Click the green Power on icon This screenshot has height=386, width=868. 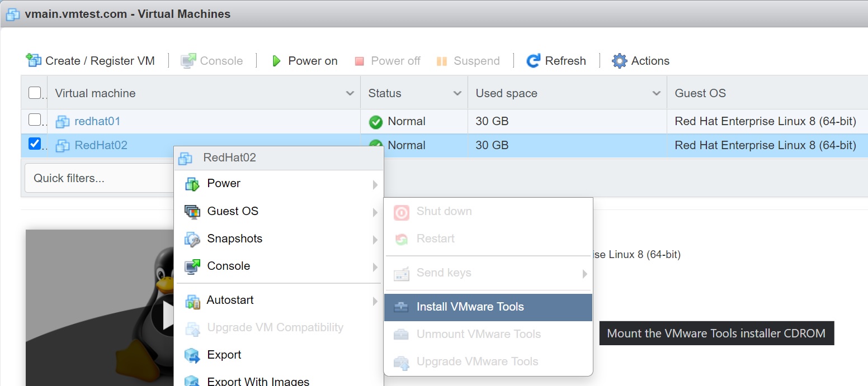276,61
